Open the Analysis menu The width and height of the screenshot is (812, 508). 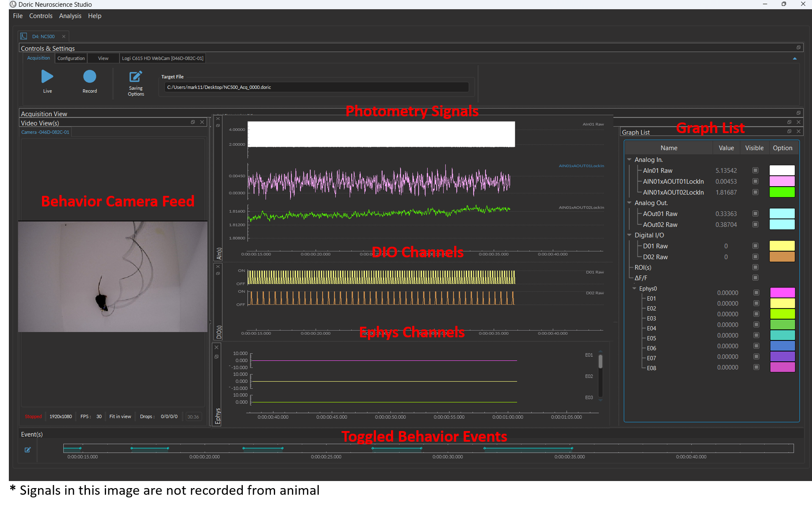[x=70, y=16]
